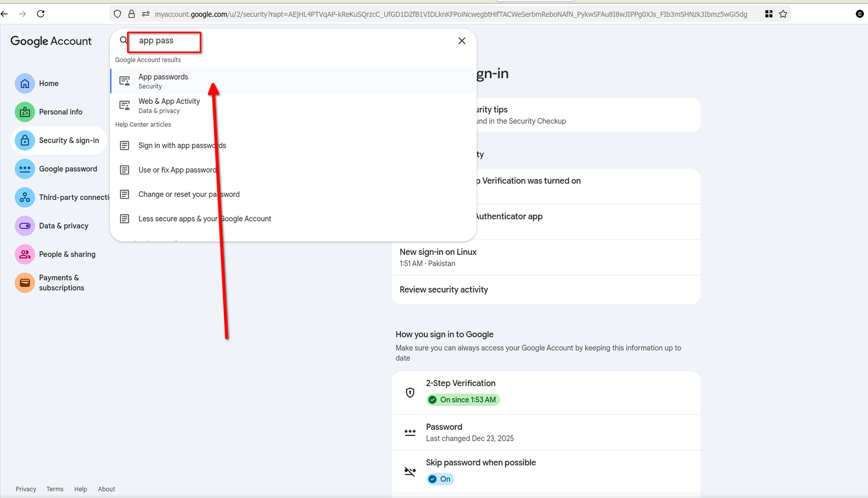868x498 pixels.
Task: Click the Password asterisks icon
Action: coord(410,432)
